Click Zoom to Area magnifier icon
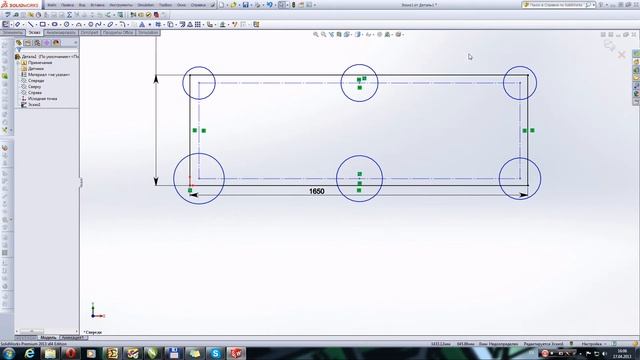 click(323, 35)
